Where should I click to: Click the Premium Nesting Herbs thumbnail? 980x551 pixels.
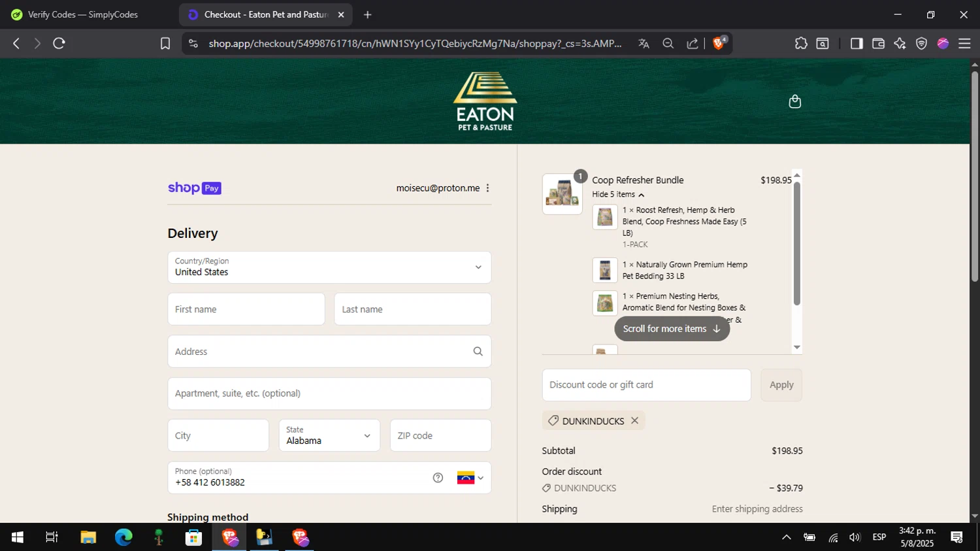605,303
